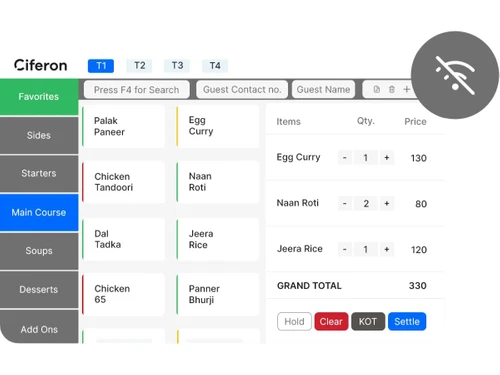
Task: Open the Sides category
Action: point(39,135)
